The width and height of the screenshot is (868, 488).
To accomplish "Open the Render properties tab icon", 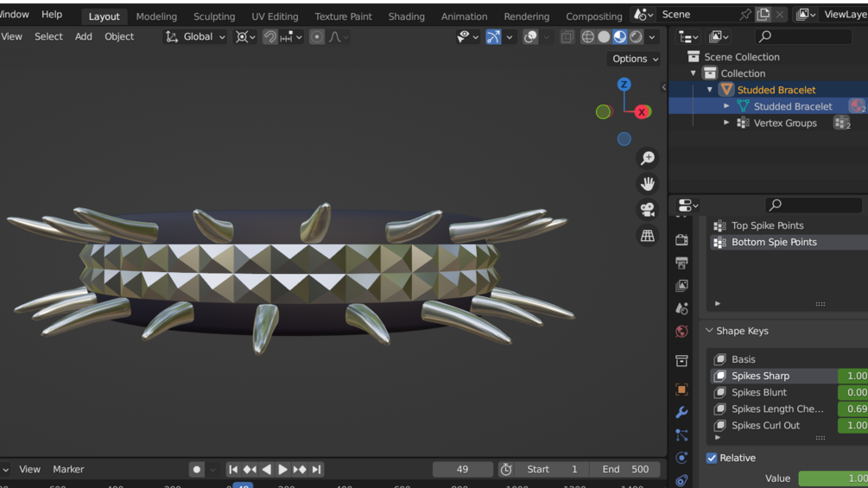I will pyautogui.click(x=681, y=239).
